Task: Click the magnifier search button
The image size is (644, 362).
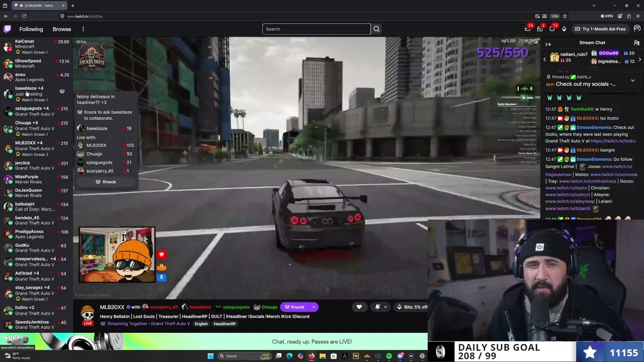Action: tap(376, 29)
